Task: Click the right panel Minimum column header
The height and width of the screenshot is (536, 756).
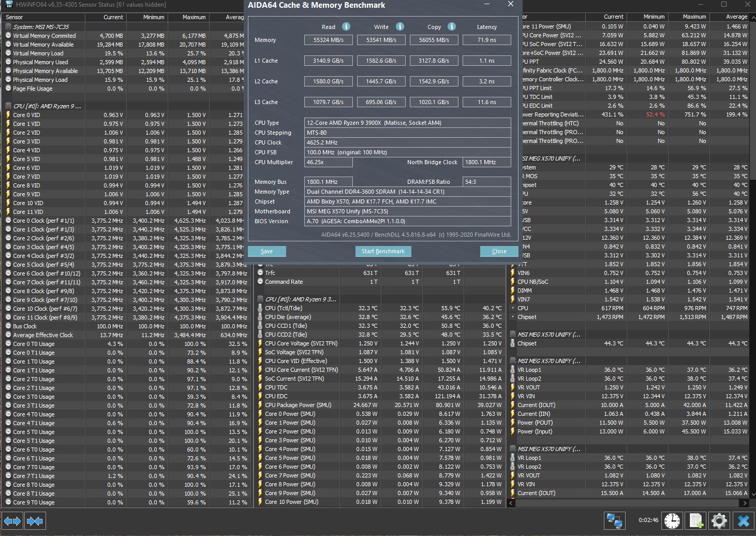Action: click(x=647, y=17)
